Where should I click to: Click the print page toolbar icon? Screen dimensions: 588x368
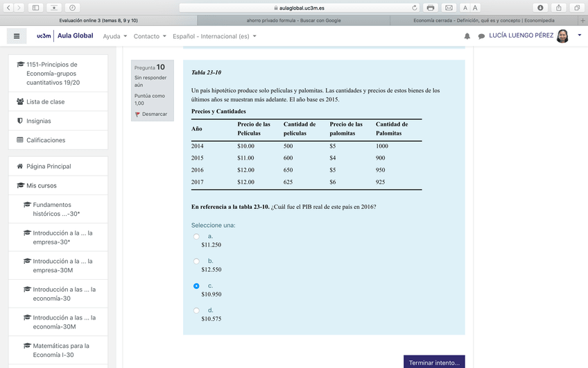click(x=431, y=8)
